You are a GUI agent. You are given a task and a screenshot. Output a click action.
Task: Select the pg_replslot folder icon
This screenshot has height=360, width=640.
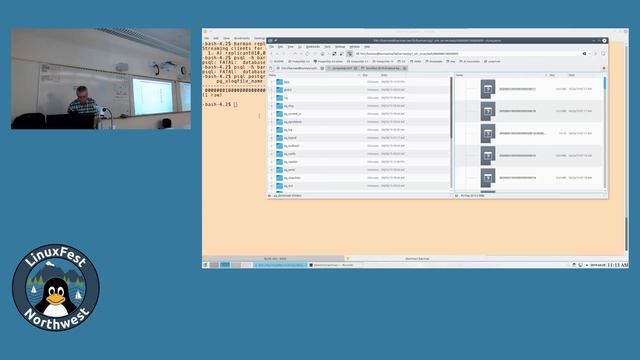[280, 162]
